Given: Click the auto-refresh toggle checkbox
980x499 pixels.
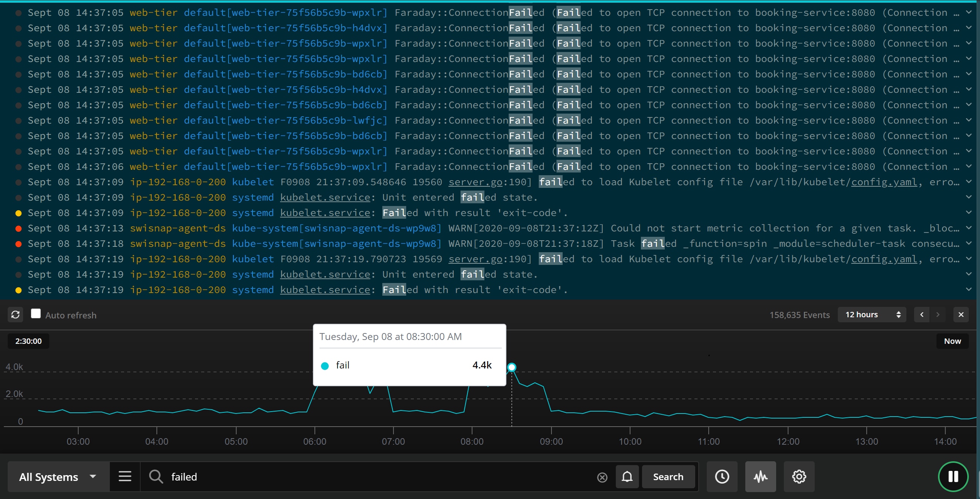Looking at the screenshot, I should coord(36,314).
